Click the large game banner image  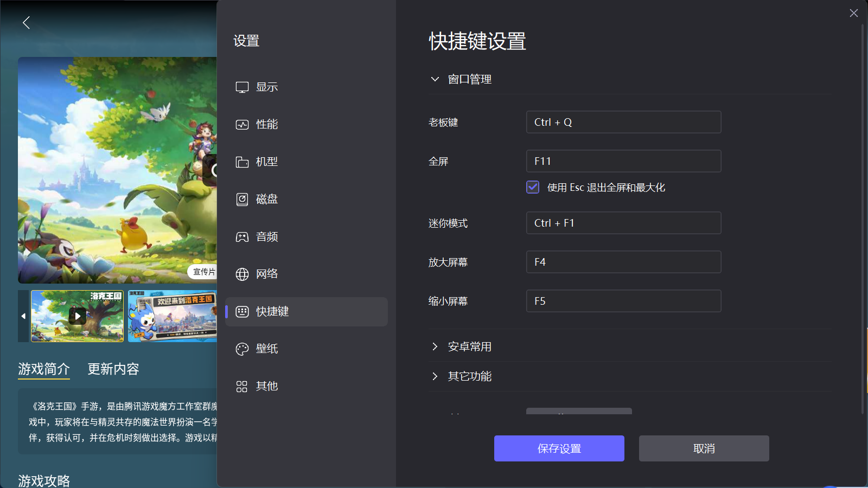coord(118,170)
